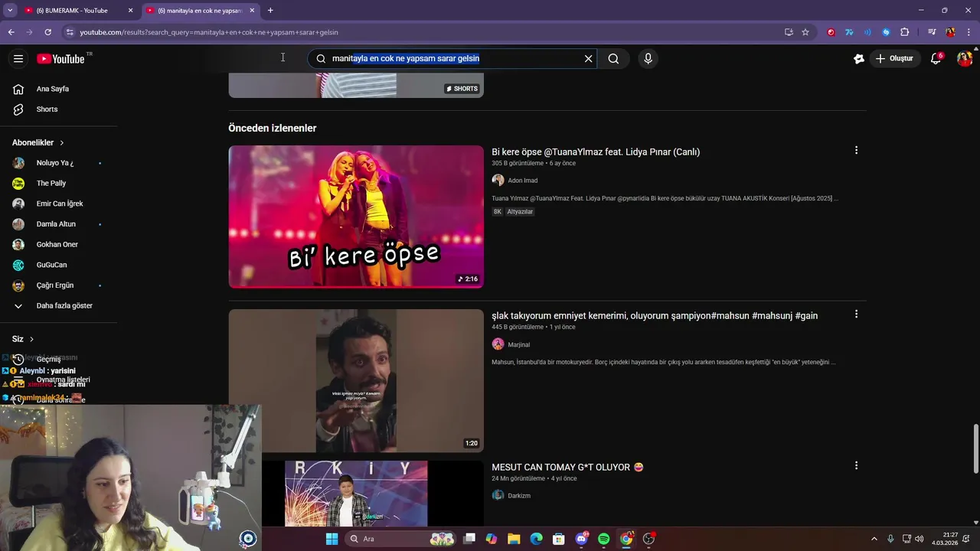
Task: Open Gokhan Oner subscription channel
Action: click(x=58, y=244)
